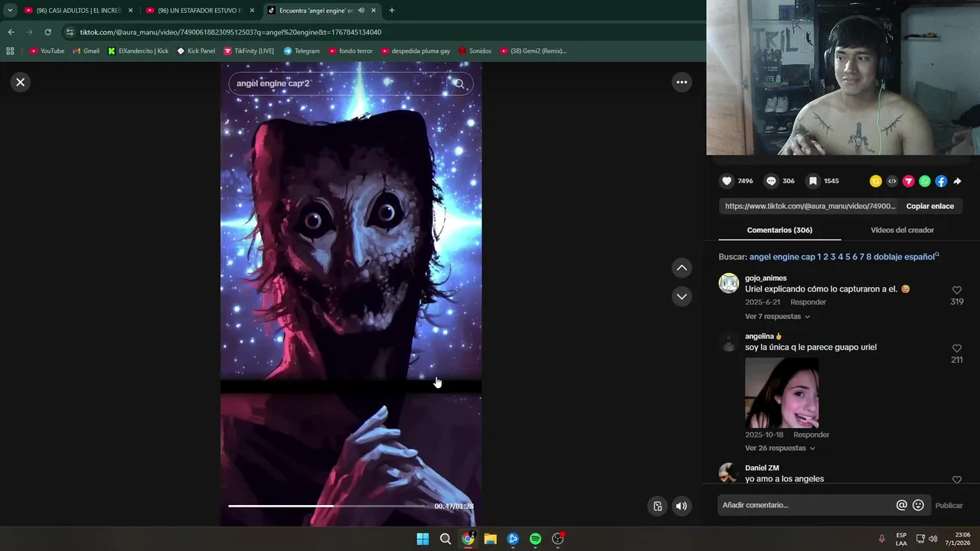980x551 pixels.
Task: Close the TikTok video viewer
Action: tap(21, 82)
